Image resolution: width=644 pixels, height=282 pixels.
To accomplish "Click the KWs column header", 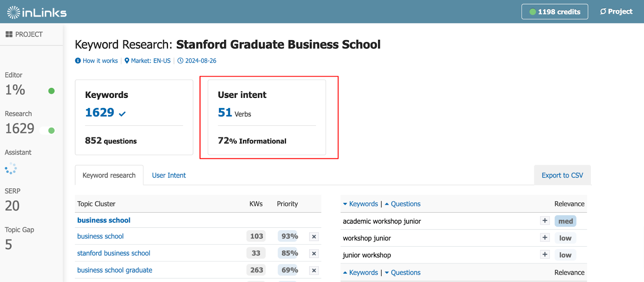I will pyautogui.click(x=256, y=204).
